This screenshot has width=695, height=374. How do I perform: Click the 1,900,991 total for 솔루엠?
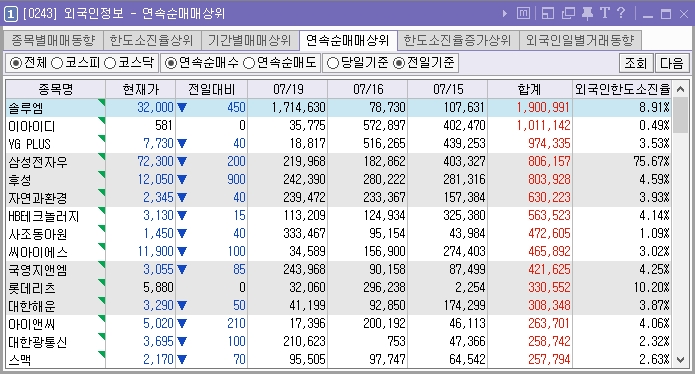pos(543,108)
